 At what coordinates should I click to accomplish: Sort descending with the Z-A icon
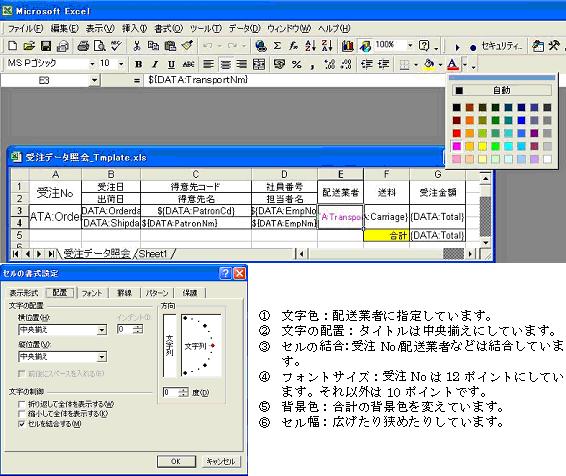pyautogui.click(x=327, y=46)
